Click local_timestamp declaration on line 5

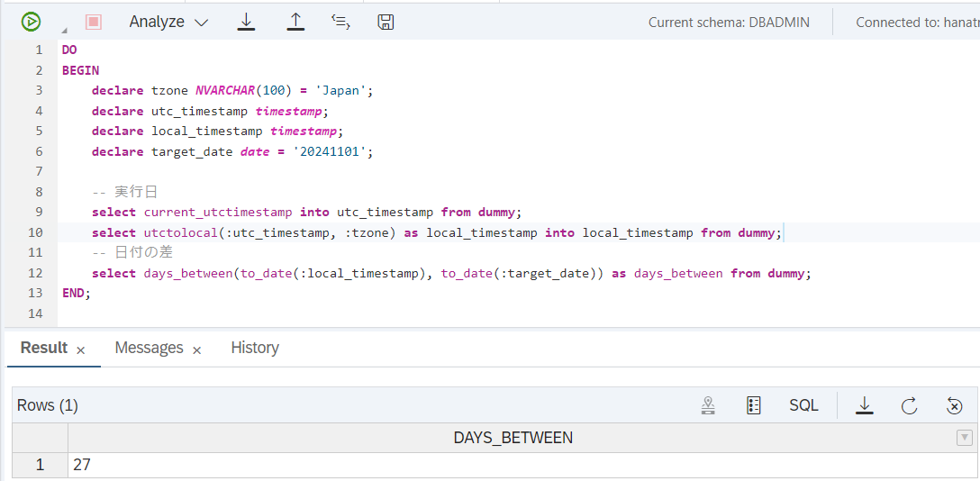pyautogui.click(x=207, y=132)
